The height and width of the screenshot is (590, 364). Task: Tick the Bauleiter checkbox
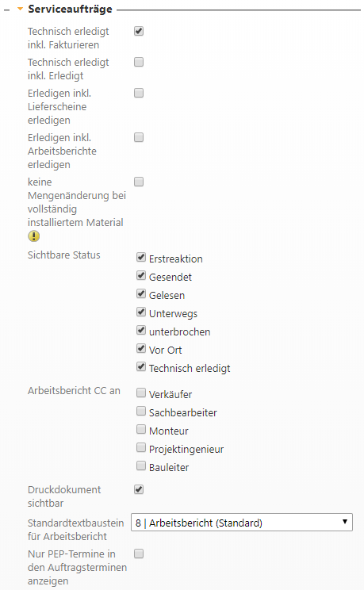[x=141, y=465]
